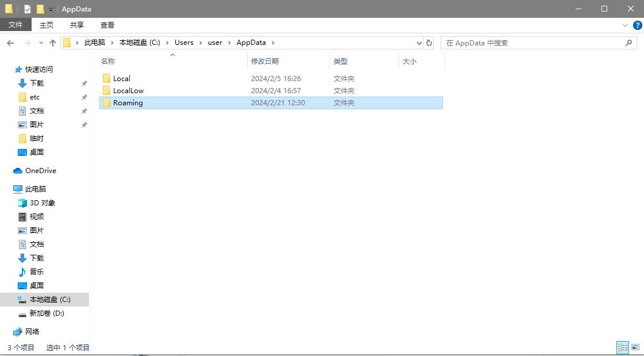The width and height of the screenshot is (644, 356).
Task: Select 音乐 music folder in sidebar
Action: point(36,272)
